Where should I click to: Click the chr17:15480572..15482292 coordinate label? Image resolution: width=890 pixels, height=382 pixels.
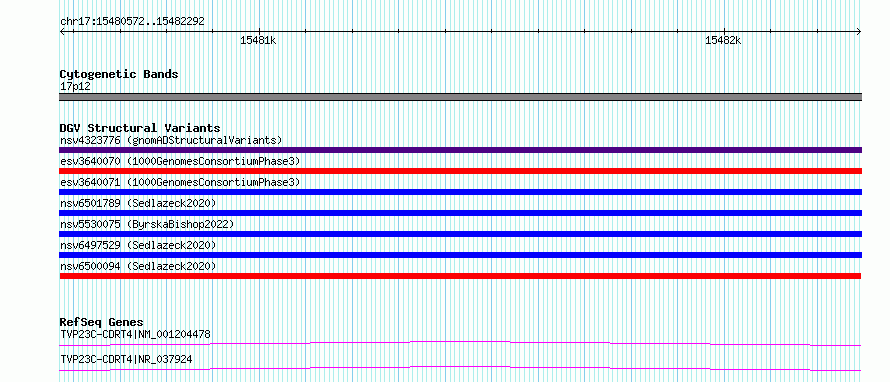pos(132,22)
